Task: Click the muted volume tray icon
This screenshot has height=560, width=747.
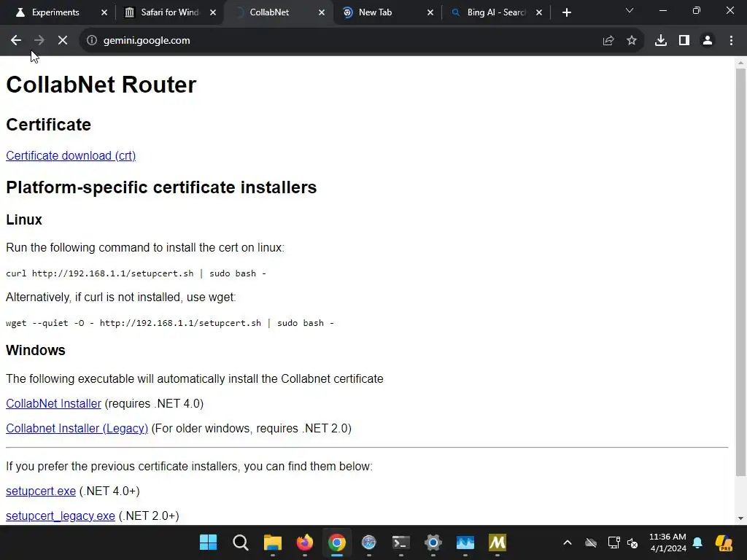Action: pyautogui.click(x=632, y=542)
